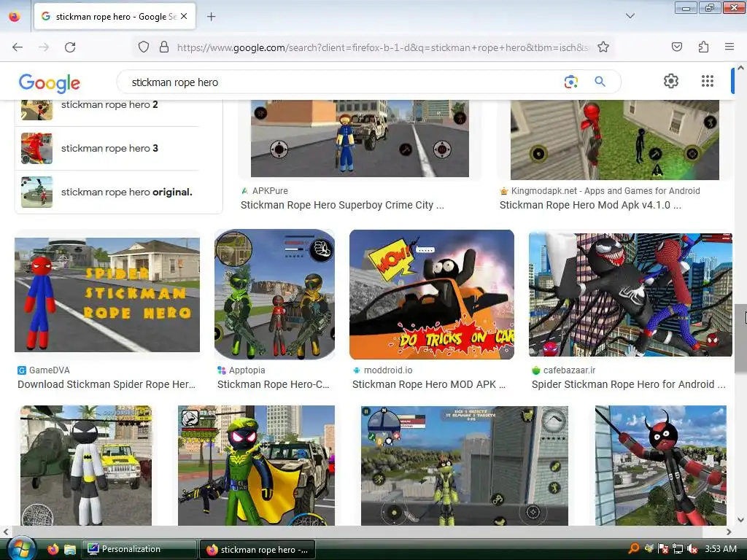Switch to the Personalization taskbar window
This screenshot has height=560, width=747.
pyautogui.click(x=139, y=549)
